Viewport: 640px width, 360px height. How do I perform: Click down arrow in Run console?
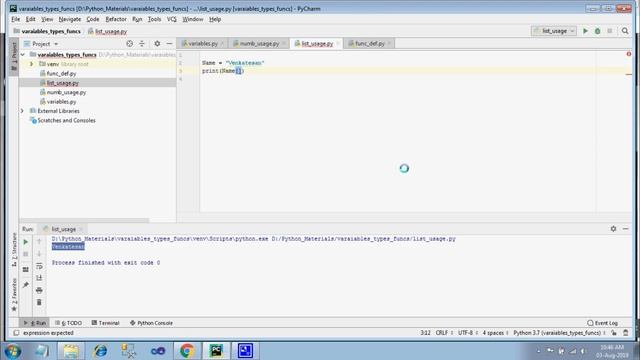pos(39,254)
